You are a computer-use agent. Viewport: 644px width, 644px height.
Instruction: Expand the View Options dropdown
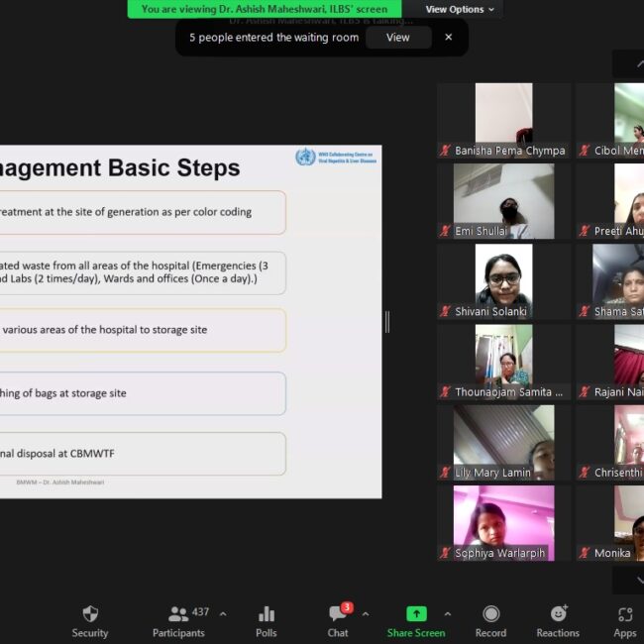point(461,9)
